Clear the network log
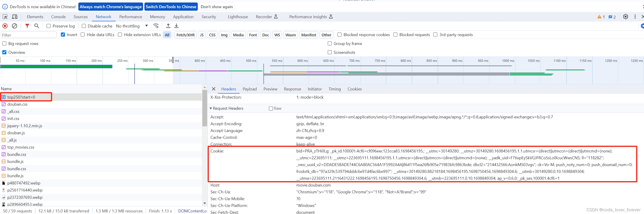644x214 pixels. [x=15, y=26]
